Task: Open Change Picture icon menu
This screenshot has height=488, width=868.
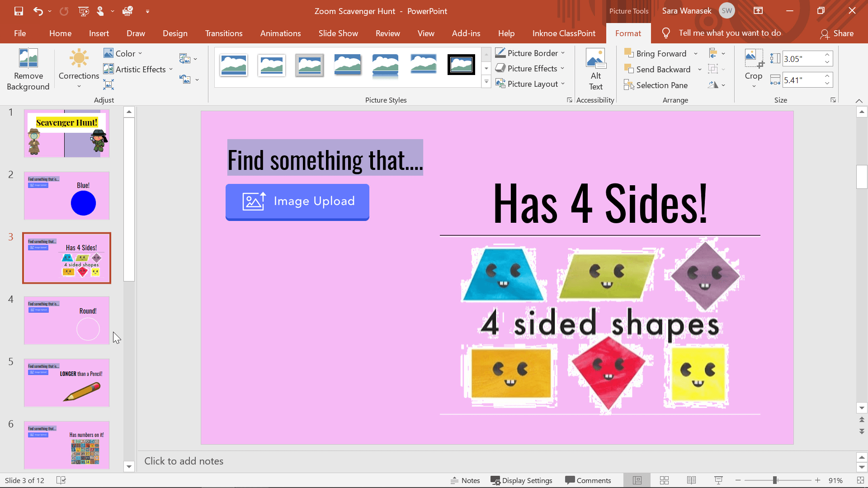Action: click(188, 59)
